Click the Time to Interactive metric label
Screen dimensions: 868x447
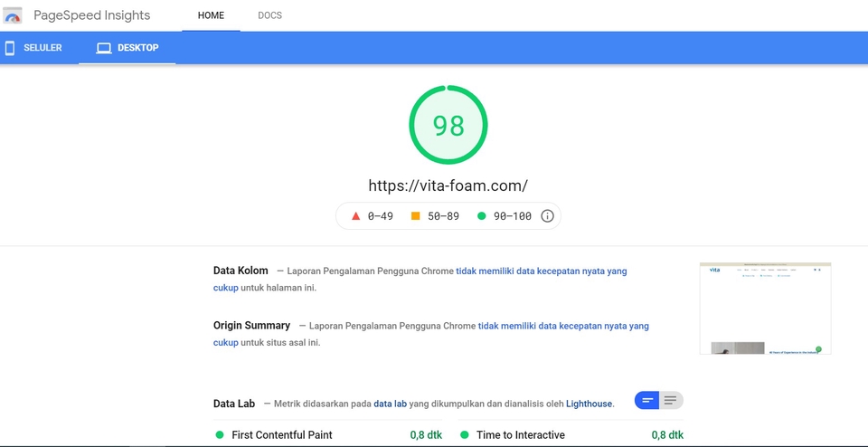coord(521,435)
